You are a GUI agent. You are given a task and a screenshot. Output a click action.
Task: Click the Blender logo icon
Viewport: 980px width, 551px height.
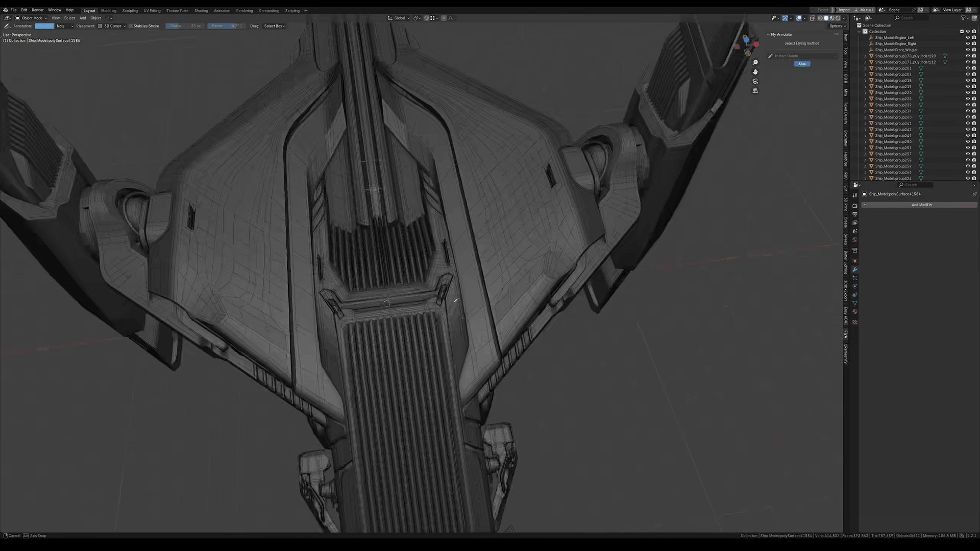coord(5,10)
